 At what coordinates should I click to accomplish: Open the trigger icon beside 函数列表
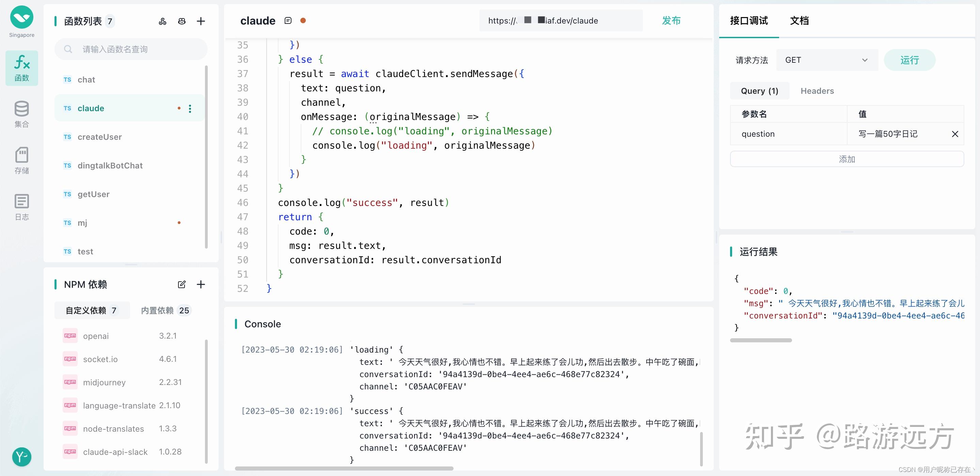[x=163, y=21]
